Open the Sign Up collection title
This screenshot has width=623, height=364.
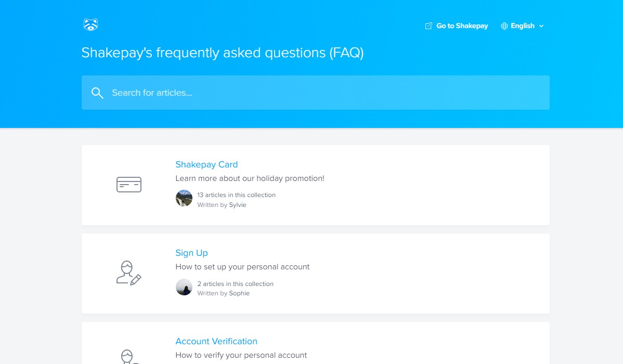point(191,253)
